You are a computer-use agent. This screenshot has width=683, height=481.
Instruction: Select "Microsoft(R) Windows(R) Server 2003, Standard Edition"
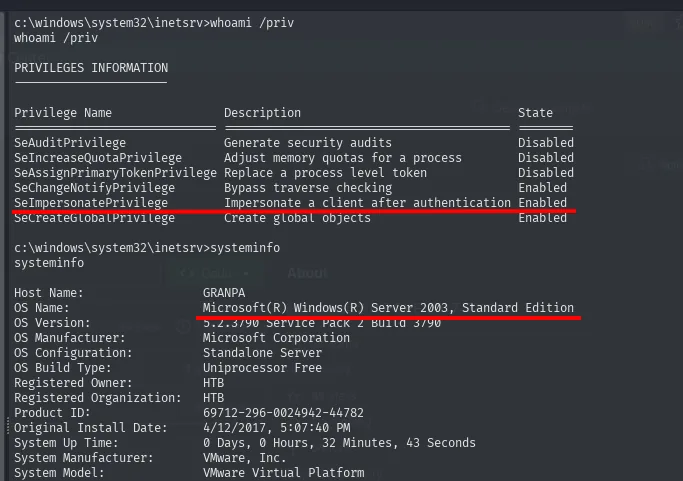pyautogui.click(x=388, y=308)
